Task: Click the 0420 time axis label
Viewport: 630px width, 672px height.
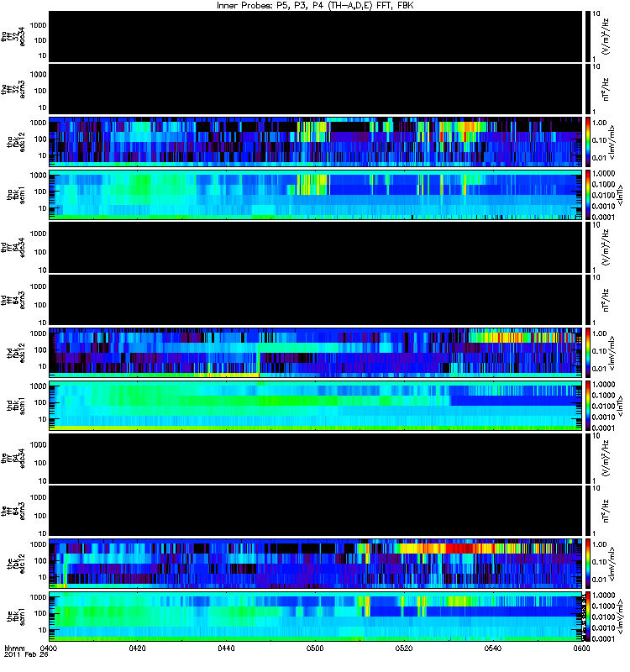Action: [137, 648]
